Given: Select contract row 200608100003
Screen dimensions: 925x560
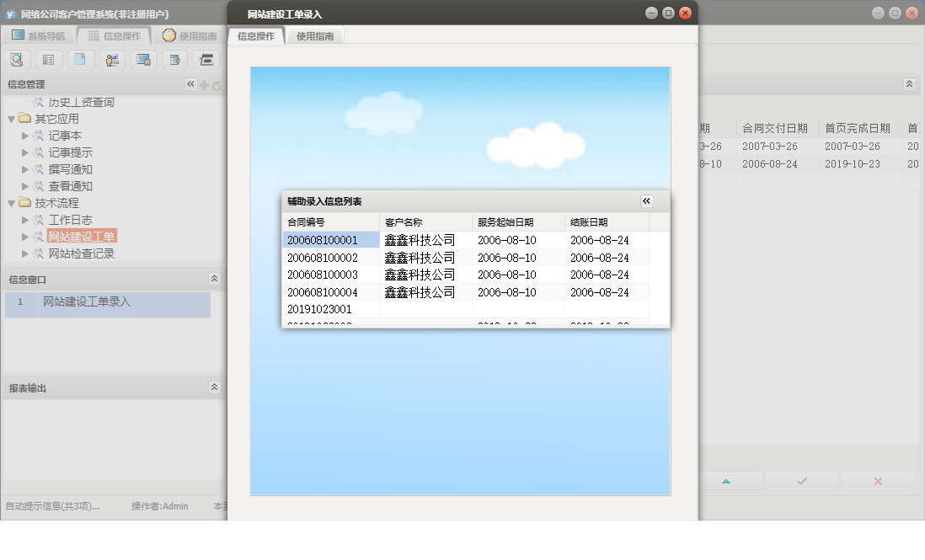Looking at the screenshot, I should coord(323,275).
